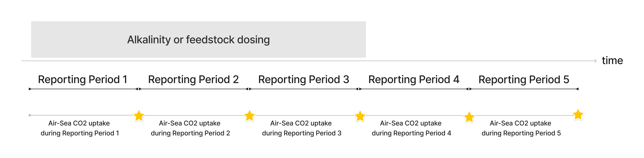The height and width of the screenshot is (158, 644).
Task: Select the Reporting Period 5 heading
Action: click(524, 80)
